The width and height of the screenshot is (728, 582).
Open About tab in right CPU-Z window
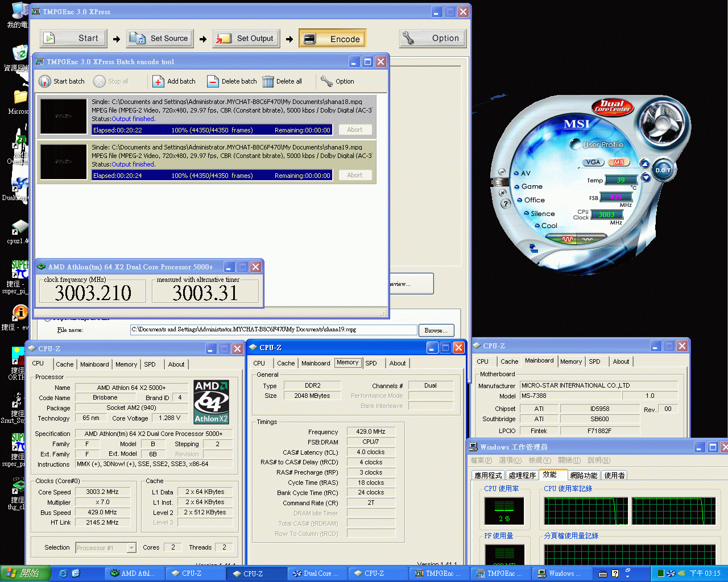621,361
